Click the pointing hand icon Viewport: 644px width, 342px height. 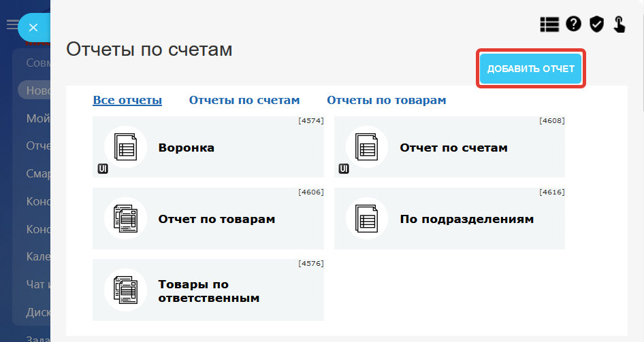619,24
